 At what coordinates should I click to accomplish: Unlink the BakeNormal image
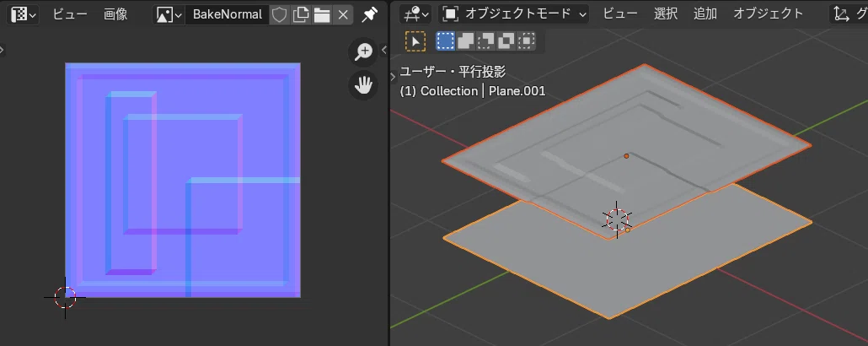(343, 14)
